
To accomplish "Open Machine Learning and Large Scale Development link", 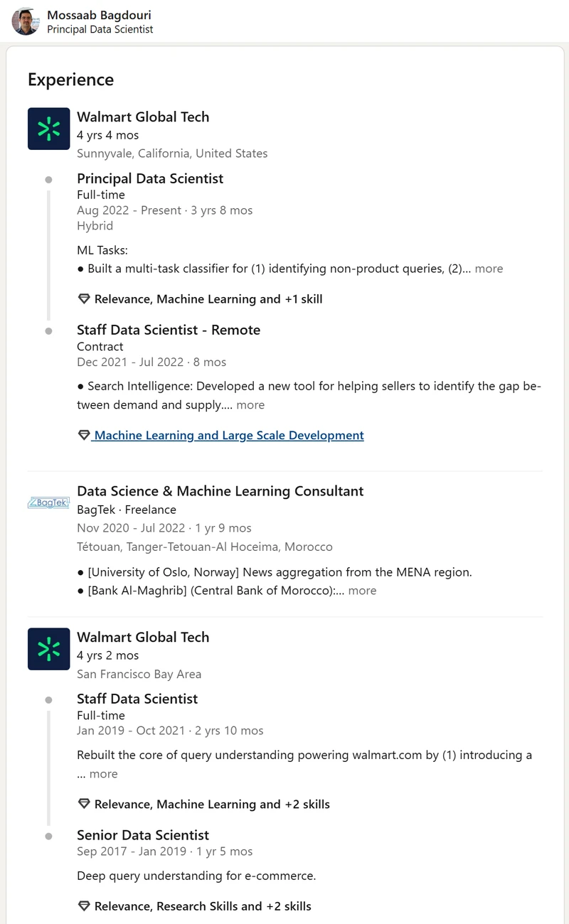I will (228, 435).
